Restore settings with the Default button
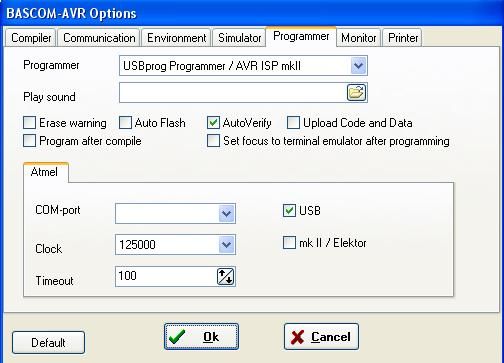The height and width of the screenshot is (363, 504). pyautogui.click(x=48, y=342)
